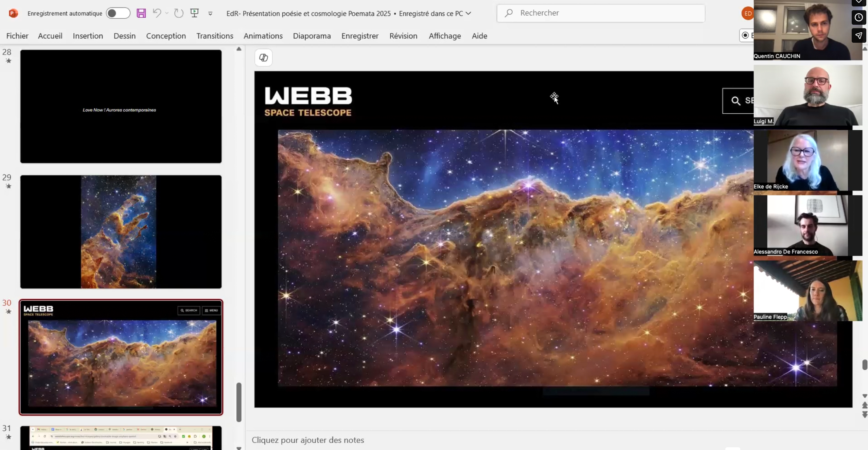Go to next slide with double down arrow
868x450 pixels.
pyautogui.click(x=865, y=414)
